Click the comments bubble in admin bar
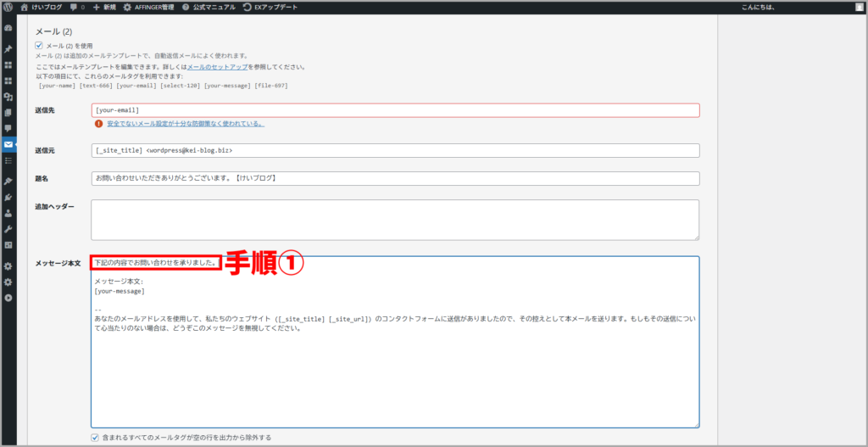868x447 pixels. (76, 7)
